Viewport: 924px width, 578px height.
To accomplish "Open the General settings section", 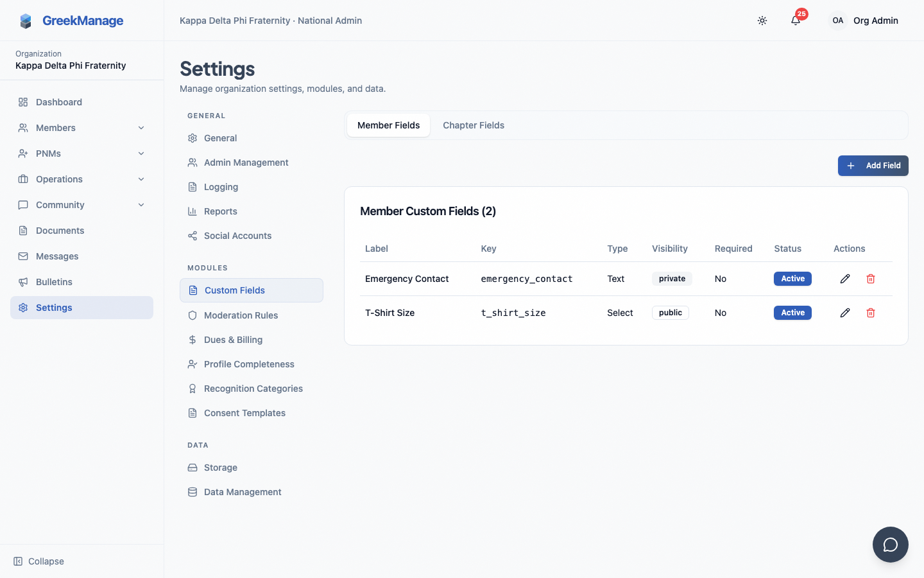I will point(252,138).
